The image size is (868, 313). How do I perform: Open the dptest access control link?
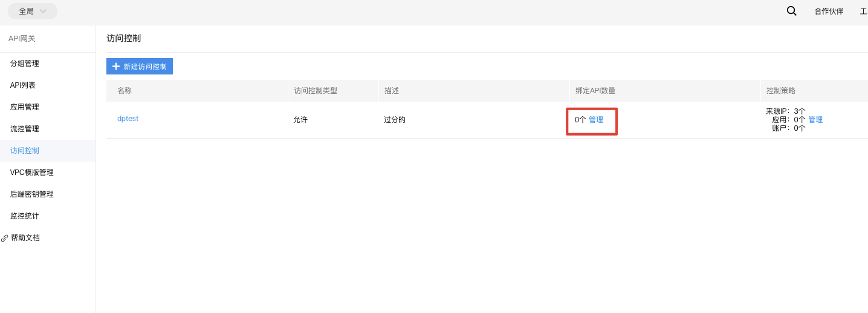coord(128,119)
